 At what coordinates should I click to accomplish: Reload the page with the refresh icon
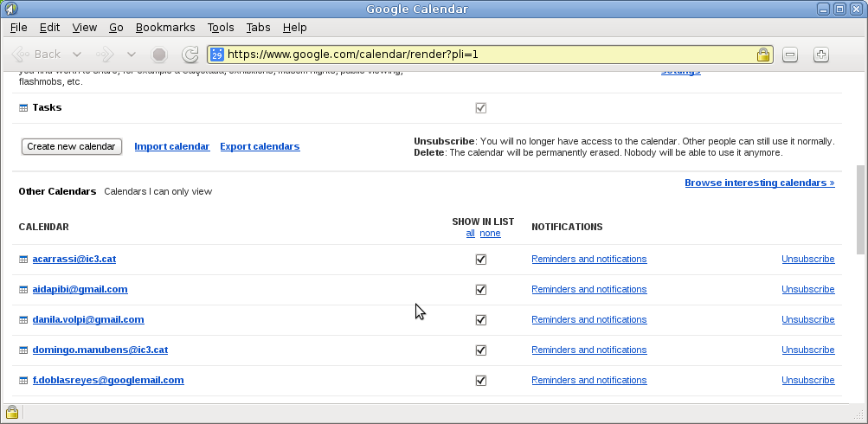(190, 55)
